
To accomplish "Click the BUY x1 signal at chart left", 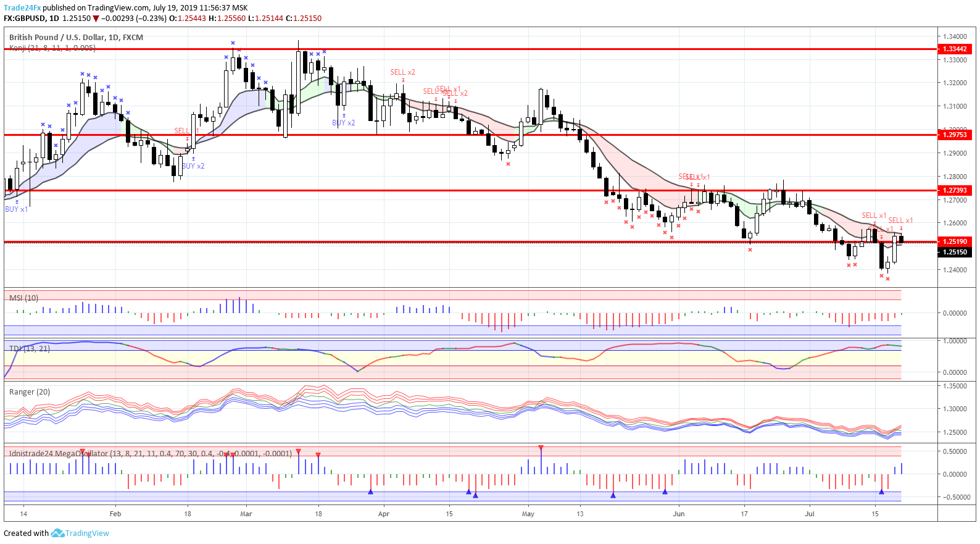I will [17, 209].
